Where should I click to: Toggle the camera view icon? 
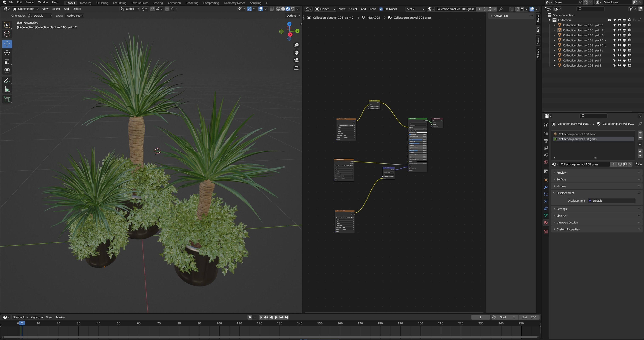[x=296, y=60]
